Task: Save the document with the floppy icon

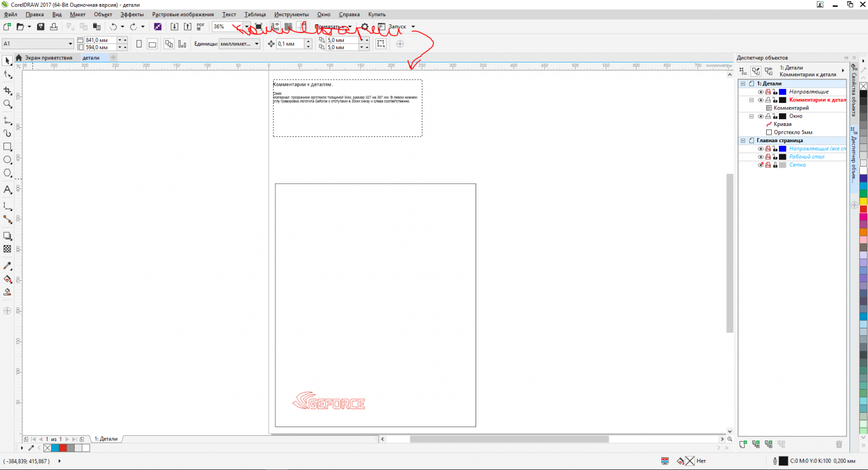Action: [41, 27]
